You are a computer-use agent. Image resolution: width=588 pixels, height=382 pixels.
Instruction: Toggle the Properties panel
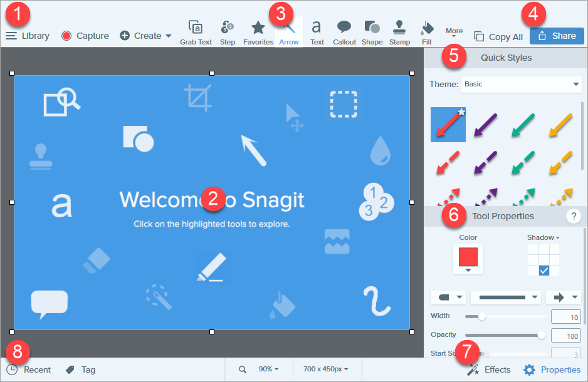(552, 369)
